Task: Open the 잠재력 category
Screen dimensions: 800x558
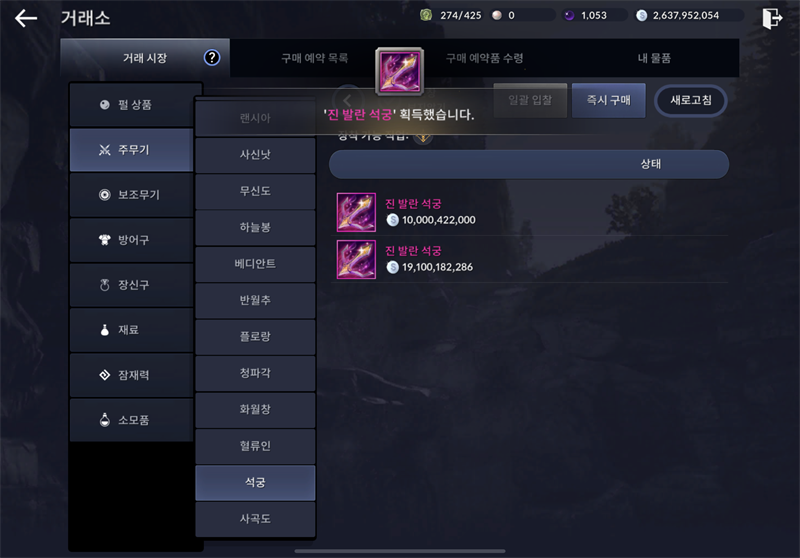Action: coord(132,375)
